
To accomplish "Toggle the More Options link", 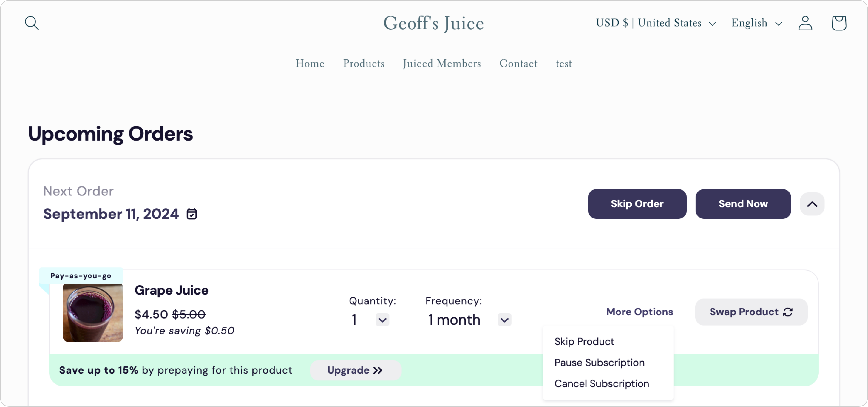I will click(x=640, y=312).
